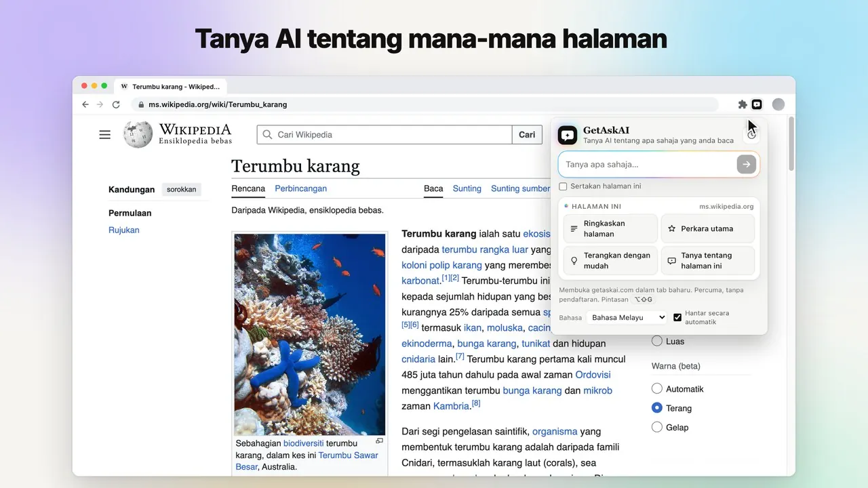Open the 'Kambria' article link

pyautogui.click(x=451, y=406)
